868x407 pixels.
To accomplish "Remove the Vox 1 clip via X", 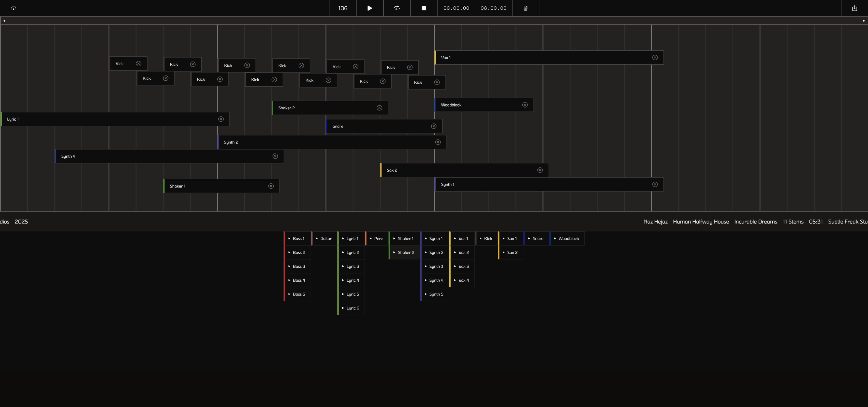I will pyautogui.click(x=655, y=57).
